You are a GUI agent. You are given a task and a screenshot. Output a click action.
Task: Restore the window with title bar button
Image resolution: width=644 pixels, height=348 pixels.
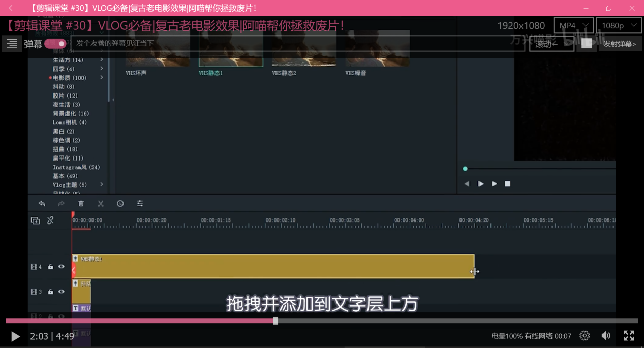tap(609, 8)
